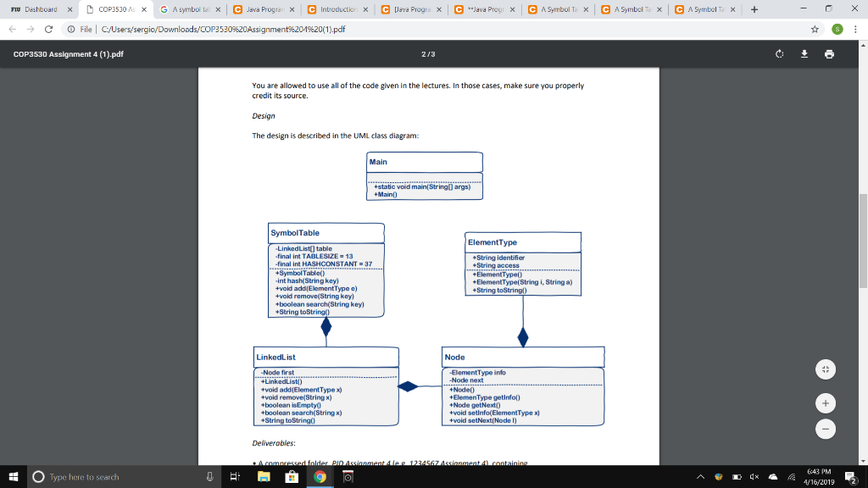
Task: Print the COP3530 Assignment PDF
Action: click(x=827, y=53)
